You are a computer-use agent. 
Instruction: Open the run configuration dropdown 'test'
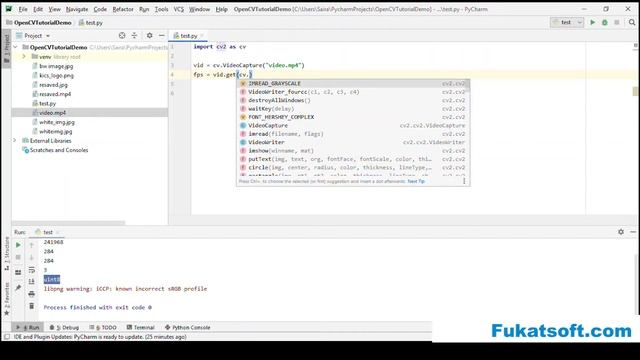coord(567,22)
